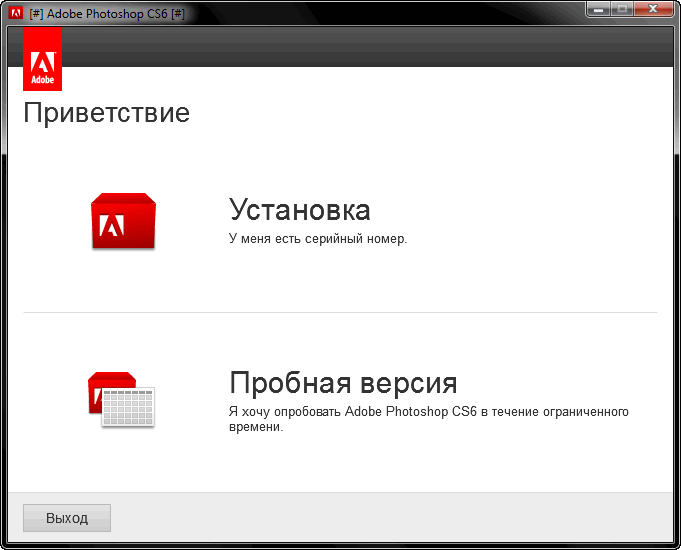Click the white A emblem on install box
This screenshot has height=550, width=681.
(112, 226)
